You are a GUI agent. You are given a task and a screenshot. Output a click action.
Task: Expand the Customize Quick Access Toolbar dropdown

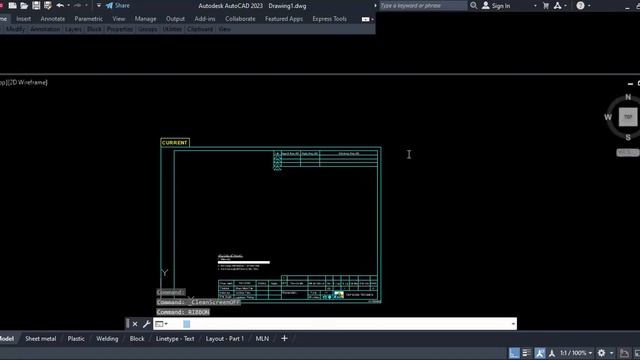(x=98, y=6)
